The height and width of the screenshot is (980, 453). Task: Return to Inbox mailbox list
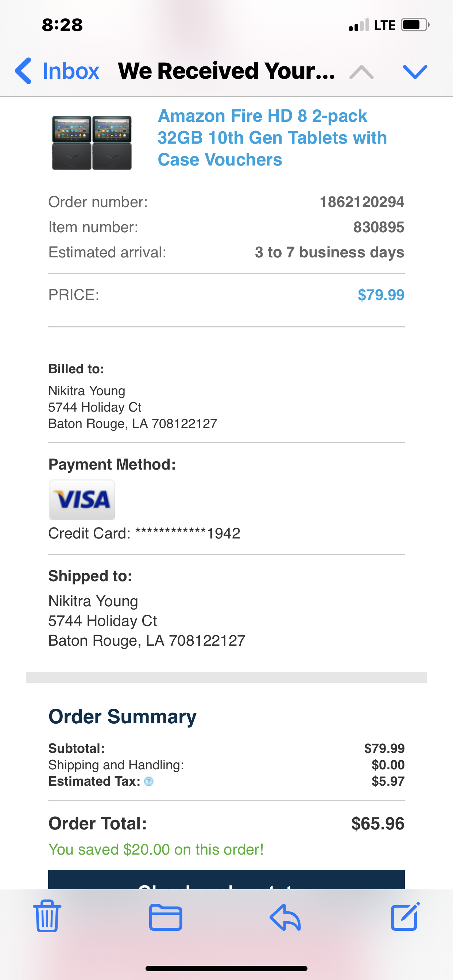71,71
